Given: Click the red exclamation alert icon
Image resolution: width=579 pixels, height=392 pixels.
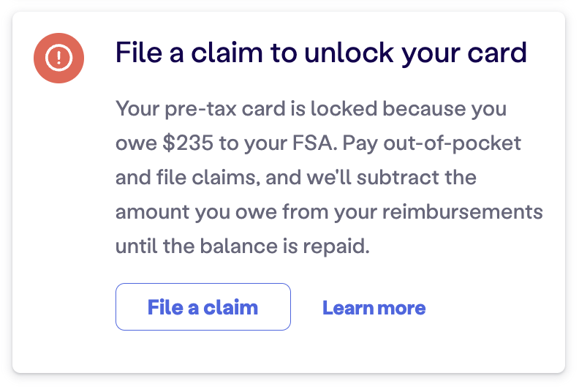Looking at the screenshot, I should [58, 59].
